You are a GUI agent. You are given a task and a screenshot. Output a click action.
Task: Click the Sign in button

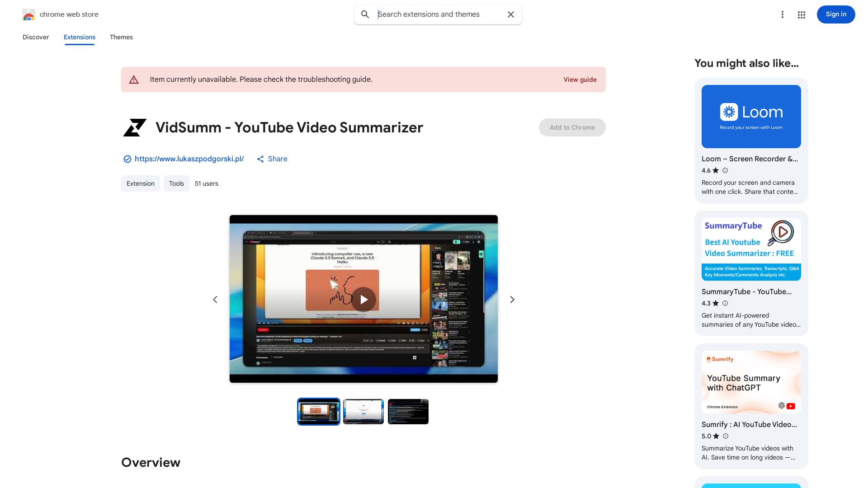point(835,14)
